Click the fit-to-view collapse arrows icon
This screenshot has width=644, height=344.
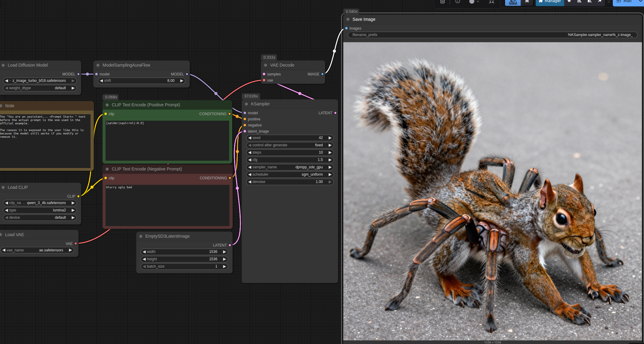point(492,2)
